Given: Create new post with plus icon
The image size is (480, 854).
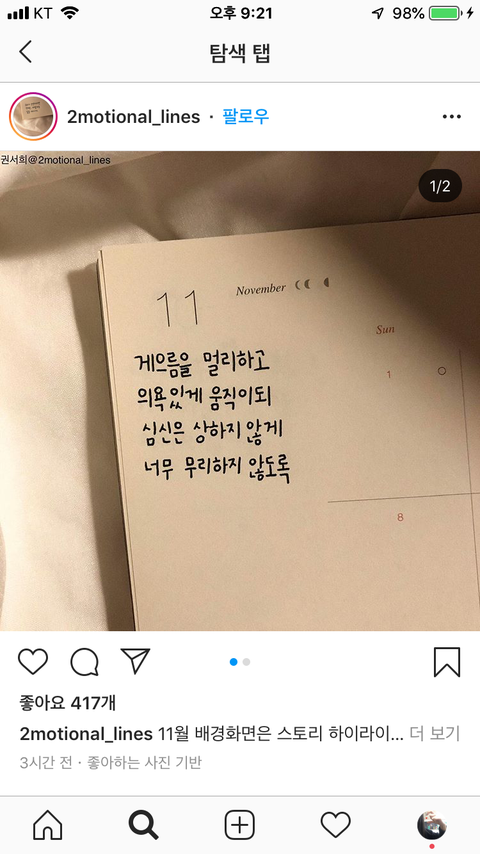Looking at the screenshot, I should click(x=240, y=825).
